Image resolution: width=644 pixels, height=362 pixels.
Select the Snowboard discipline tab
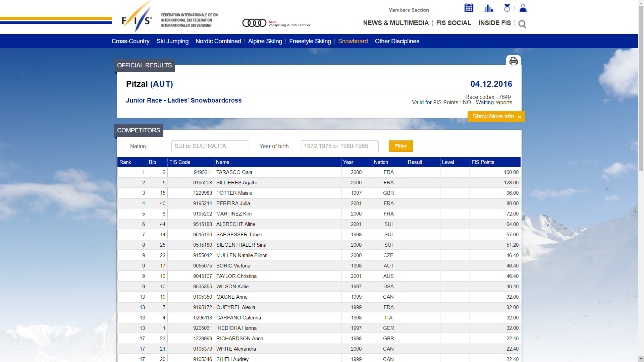coord(353,41)
